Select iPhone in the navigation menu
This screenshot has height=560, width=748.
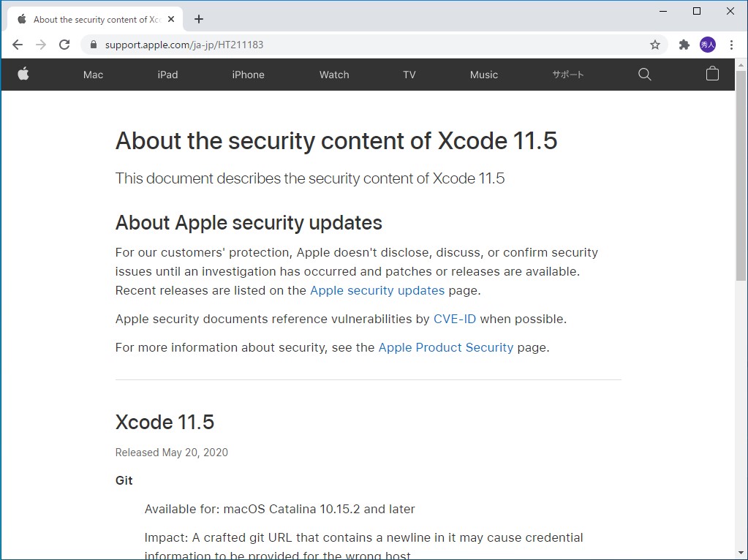[248, 74]
